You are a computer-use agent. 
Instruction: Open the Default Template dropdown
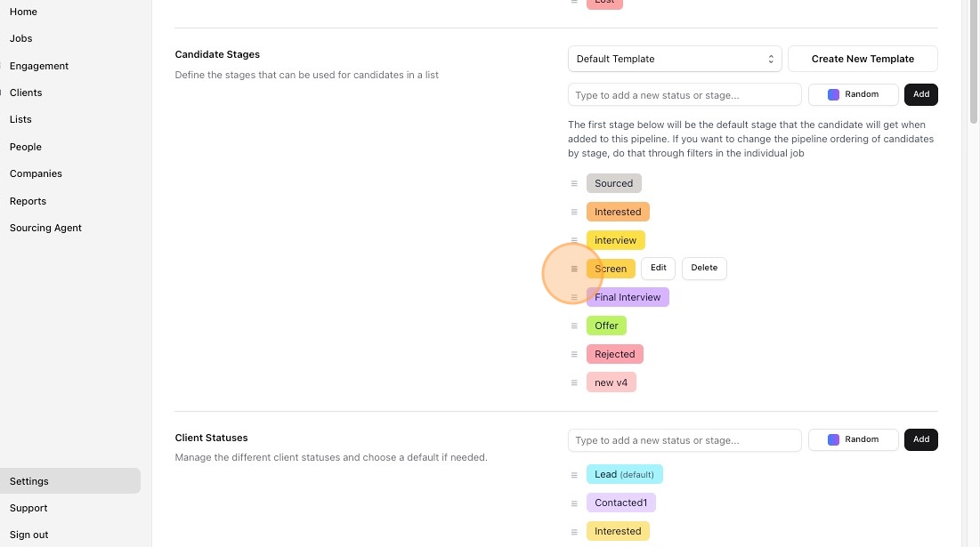click(675, 59)
